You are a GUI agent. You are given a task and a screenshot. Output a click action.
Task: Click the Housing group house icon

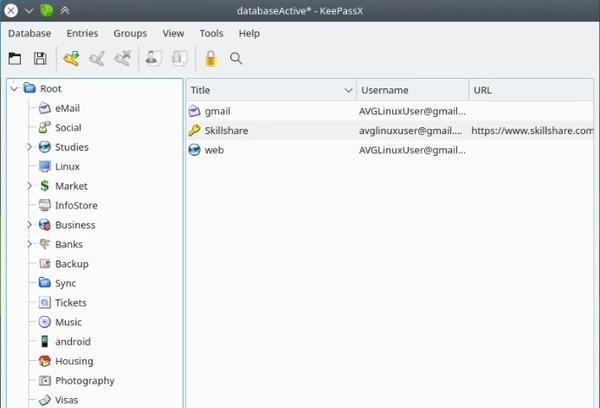click(x=45, y=361)
